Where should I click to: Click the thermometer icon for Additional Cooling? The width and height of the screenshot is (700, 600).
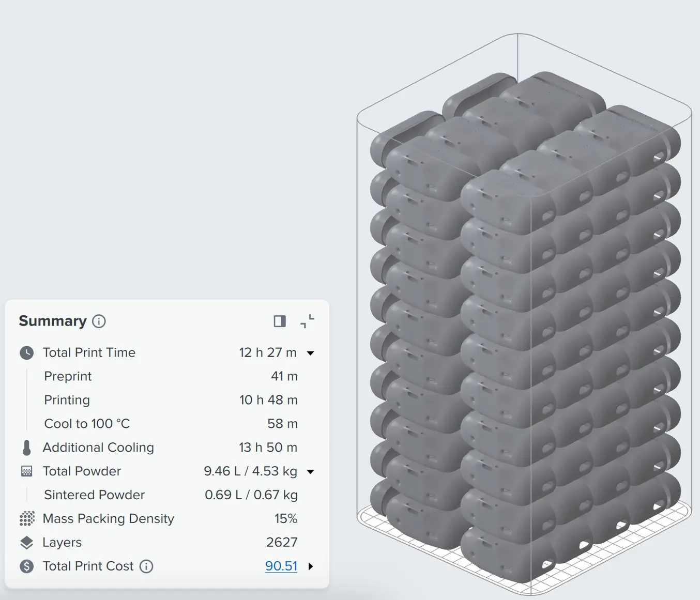coord(27,448)
